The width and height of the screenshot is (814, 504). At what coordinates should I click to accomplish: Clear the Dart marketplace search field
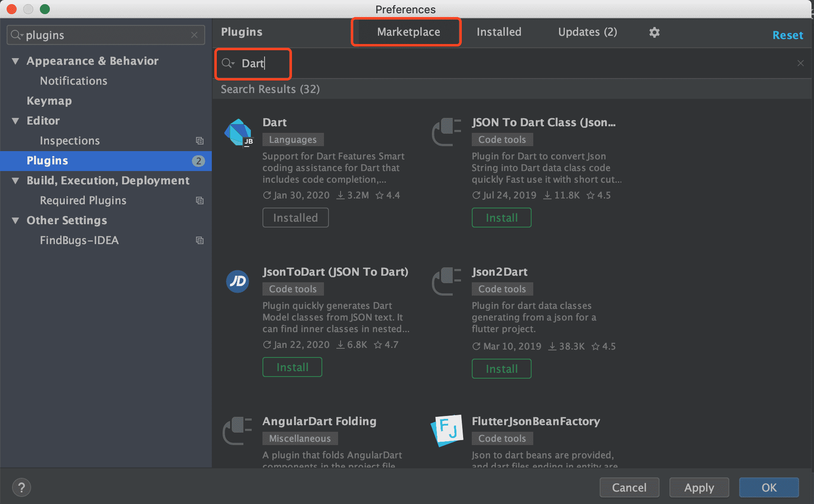(x=800, y=63)
